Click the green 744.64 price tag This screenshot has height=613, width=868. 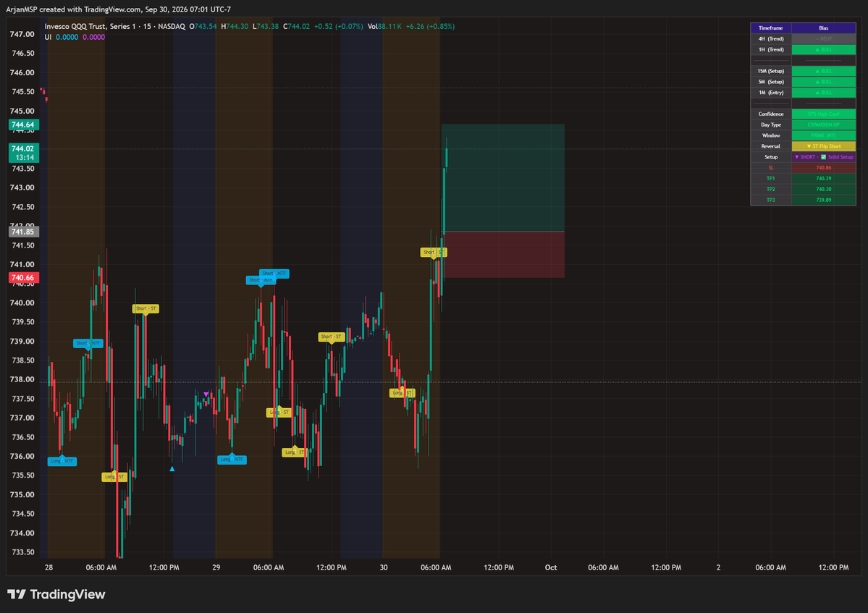(x=23, y=125)
